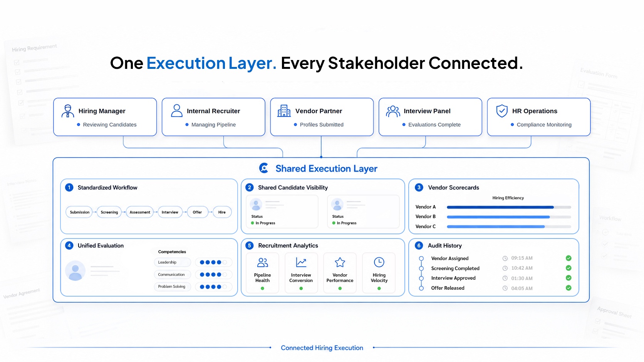Click the Interview Approved timeline marker
The image size is (644, 362).
click(x=421, y=278)
